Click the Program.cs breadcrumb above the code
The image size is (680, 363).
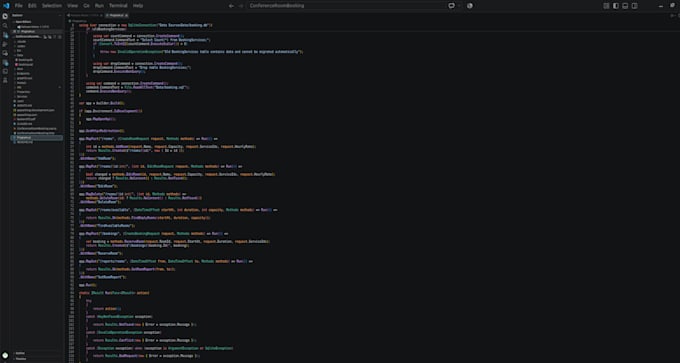(79, 20)
